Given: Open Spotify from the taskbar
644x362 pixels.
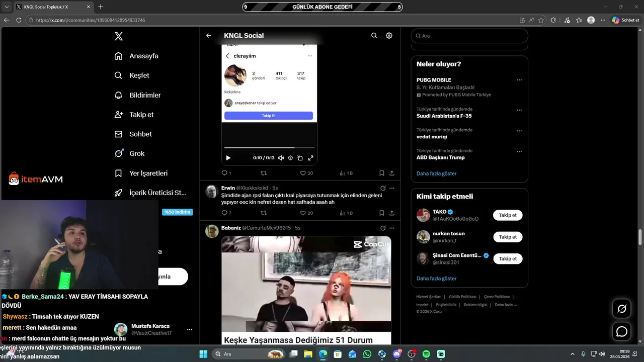Looking at the screenshot, I should (426, 354).
